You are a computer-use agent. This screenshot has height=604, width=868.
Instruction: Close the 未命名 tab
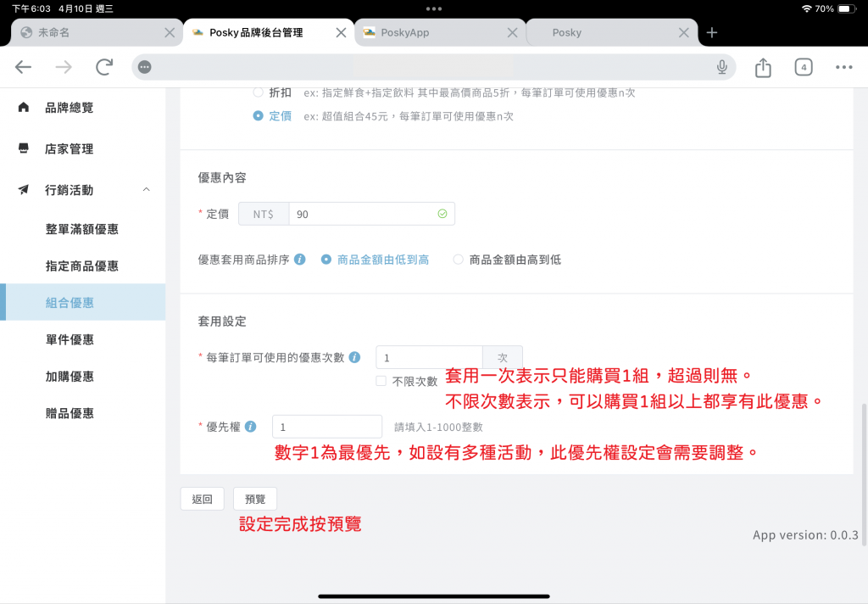coord(170,33)
